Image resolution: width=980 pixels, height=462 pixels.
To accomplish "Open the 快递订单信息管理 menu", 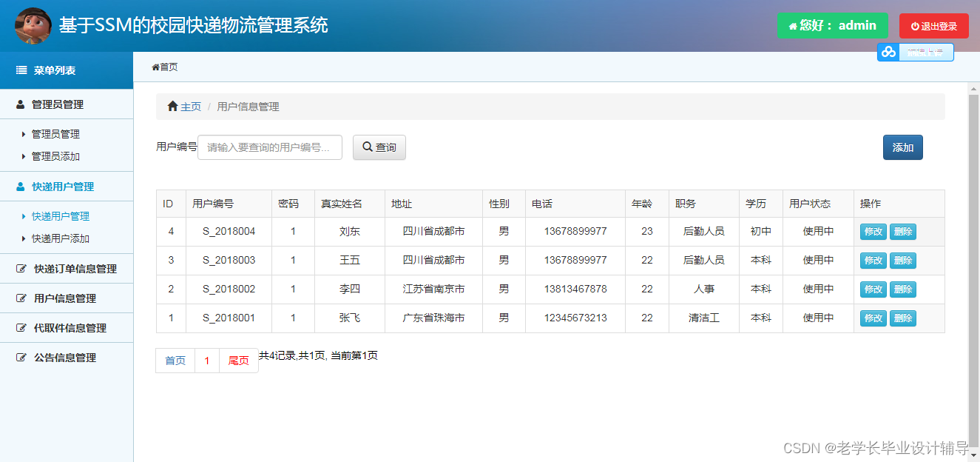I will [x=67, y=269].
